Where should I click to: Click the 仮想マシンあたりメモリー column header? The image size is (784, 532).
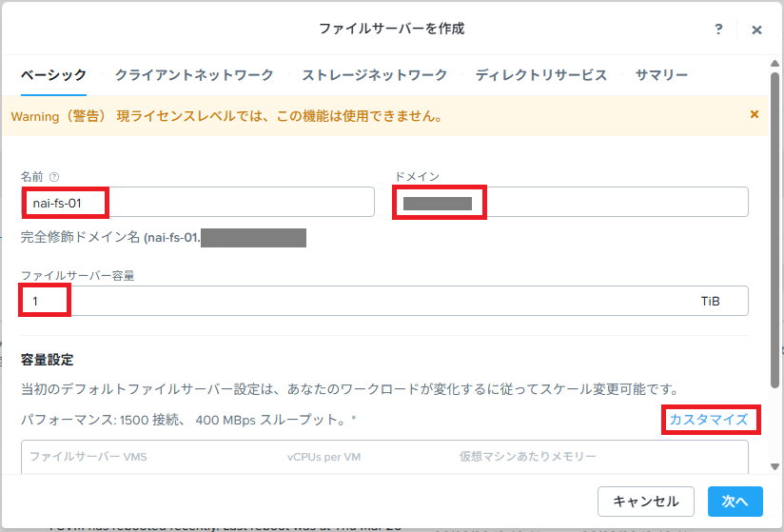(527, 457)
